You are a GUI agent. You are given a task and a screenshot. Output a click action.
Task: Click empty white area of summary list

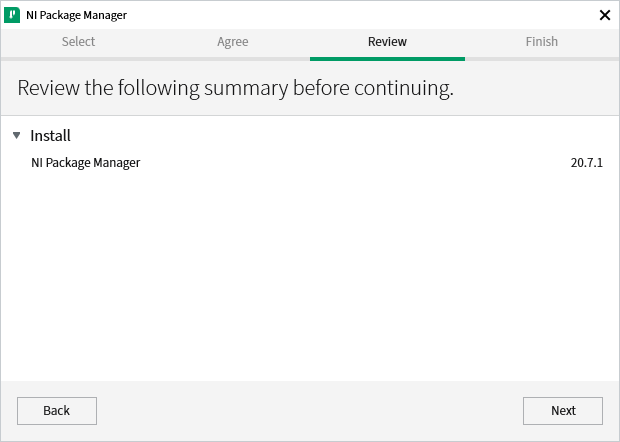point(310,280)
